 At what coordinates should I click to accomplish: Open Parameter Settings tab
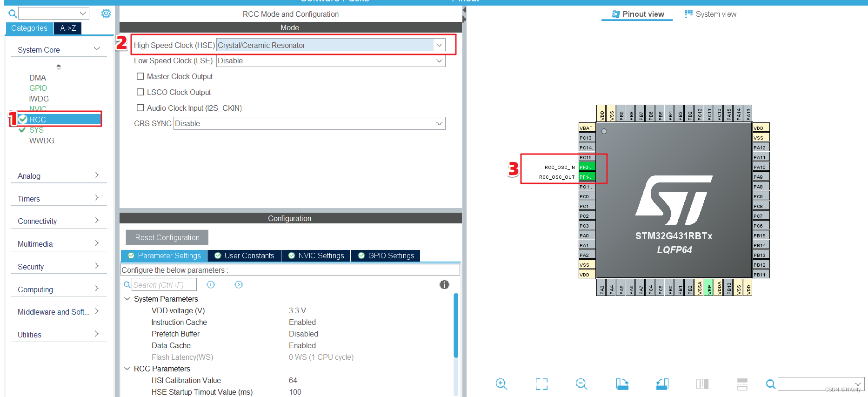164,256
